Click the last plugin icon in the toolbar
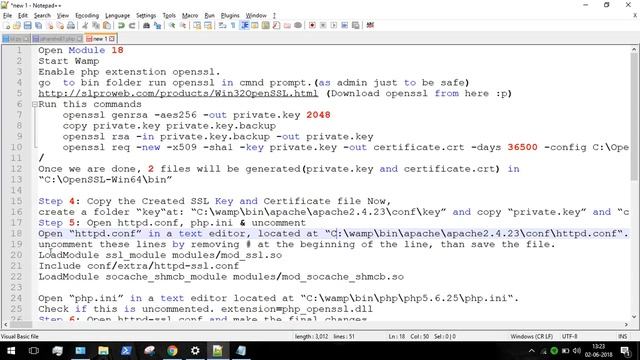 click(x=370, y=25)
